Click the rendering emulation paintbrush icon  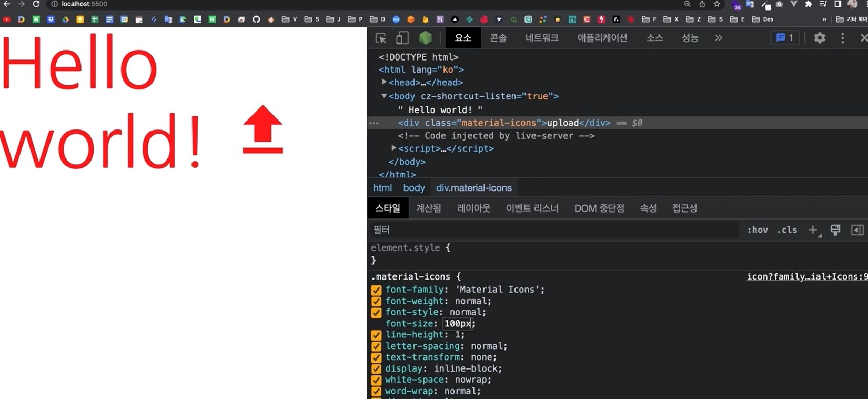(835, 230)
